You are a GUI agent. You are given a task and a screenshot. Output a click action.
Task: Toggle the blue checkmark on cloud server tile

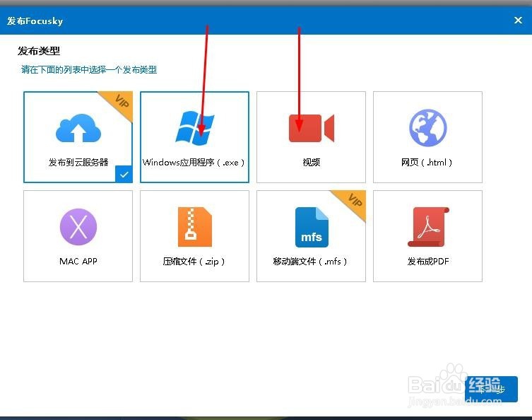pos(124,174)
